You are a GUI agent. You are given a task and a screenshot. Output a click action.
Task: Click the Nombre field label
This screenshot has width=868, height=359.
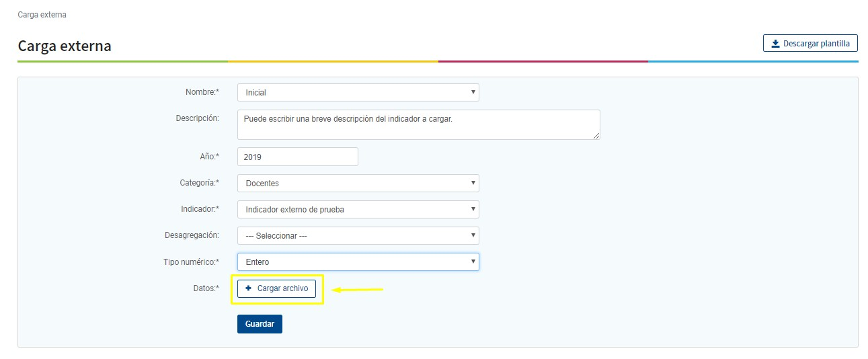pos(202,92)
